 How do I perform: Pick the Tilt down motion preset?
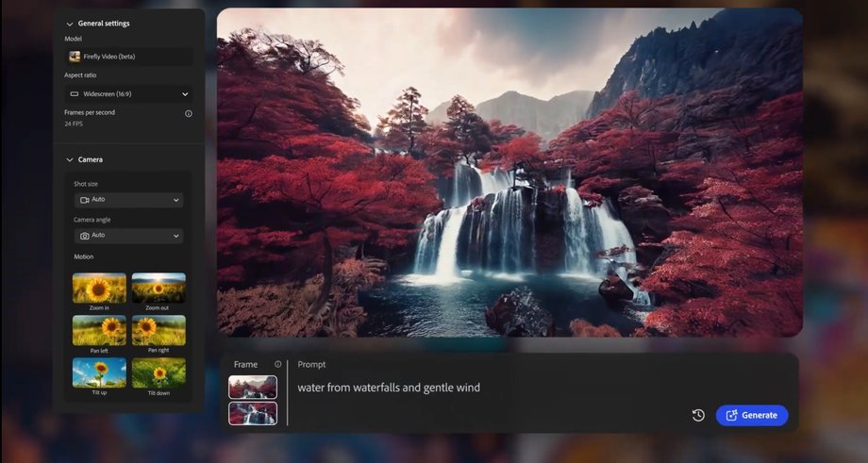159,372
